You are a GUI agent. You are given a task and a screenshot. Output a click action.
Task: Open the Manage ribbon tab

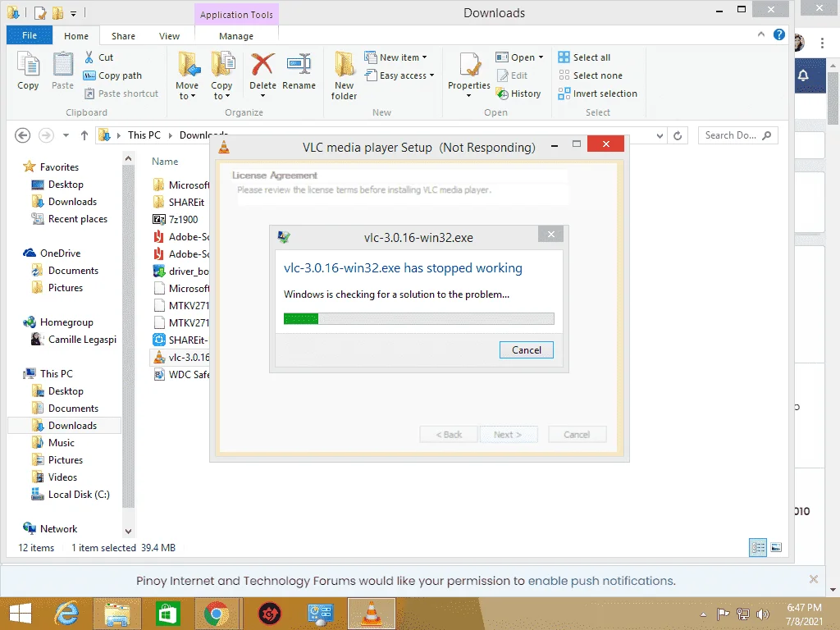click(x=236, y=36)
